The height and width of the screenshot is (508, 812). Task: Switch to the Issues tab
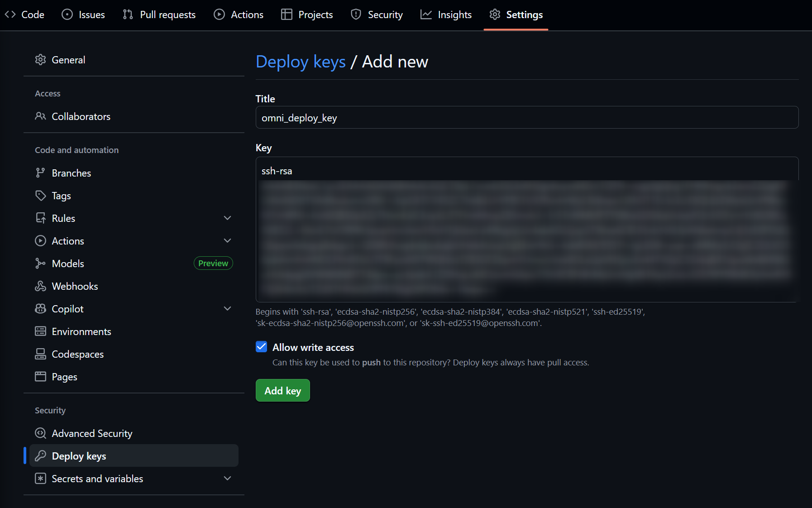click(x=83, y=14)
